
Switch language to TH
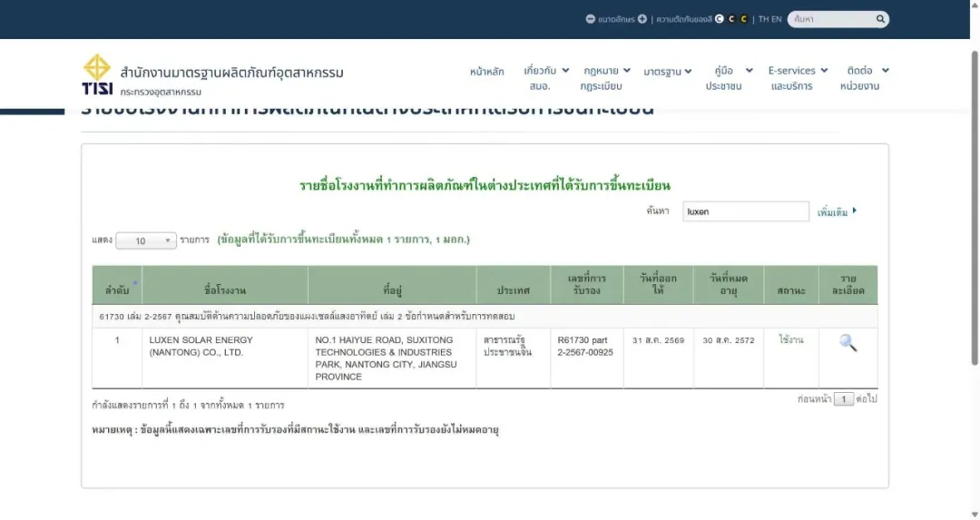[763, 19]
